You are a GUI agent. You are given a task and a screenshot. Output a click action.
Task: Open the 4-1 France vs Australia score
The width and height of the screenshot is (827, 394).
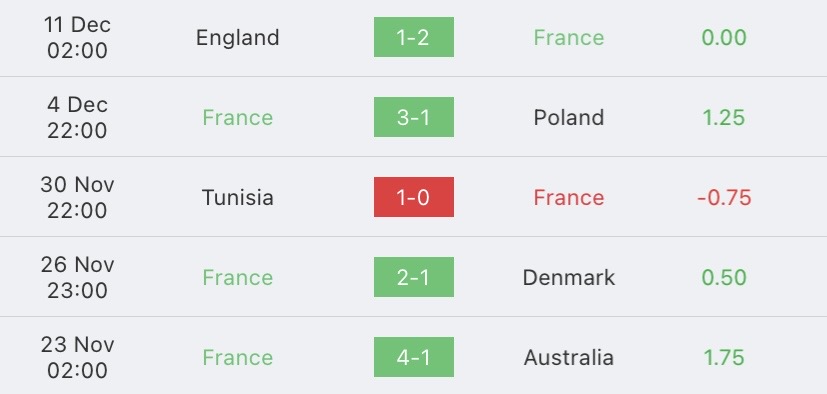pos(414,357)
